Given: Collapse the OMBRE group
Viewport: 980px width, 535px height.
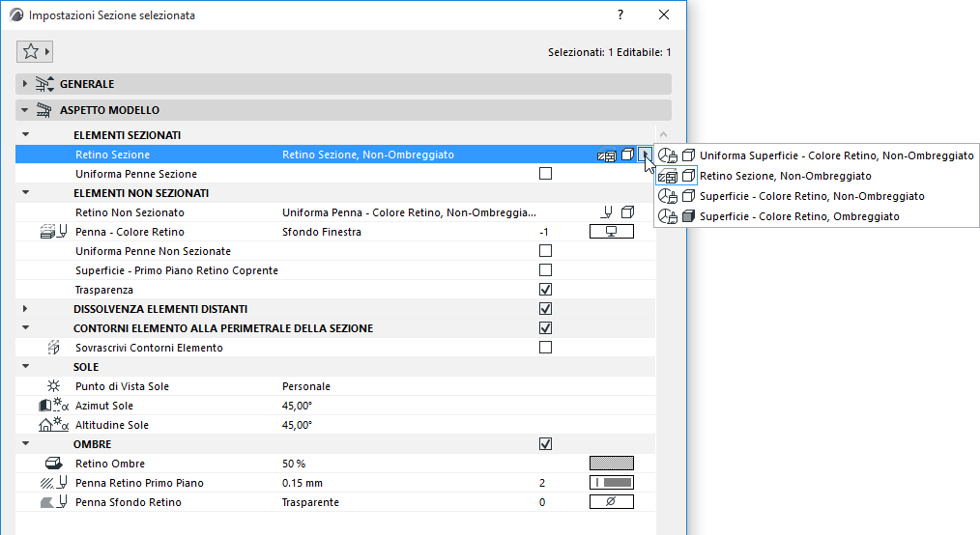Looking at the screenshot, I should pos(26,443).
